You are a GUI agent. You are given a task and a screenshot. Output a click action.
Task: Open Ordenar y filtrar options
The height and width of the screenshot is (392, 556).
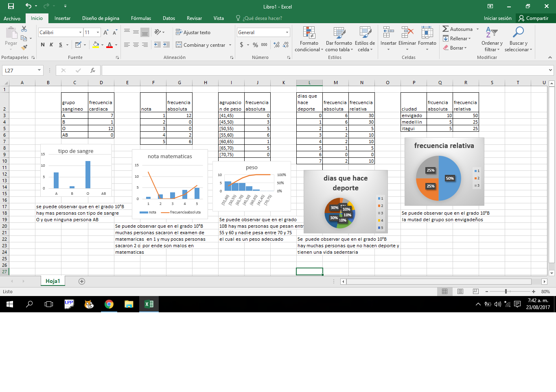click(x=491, y=39)
